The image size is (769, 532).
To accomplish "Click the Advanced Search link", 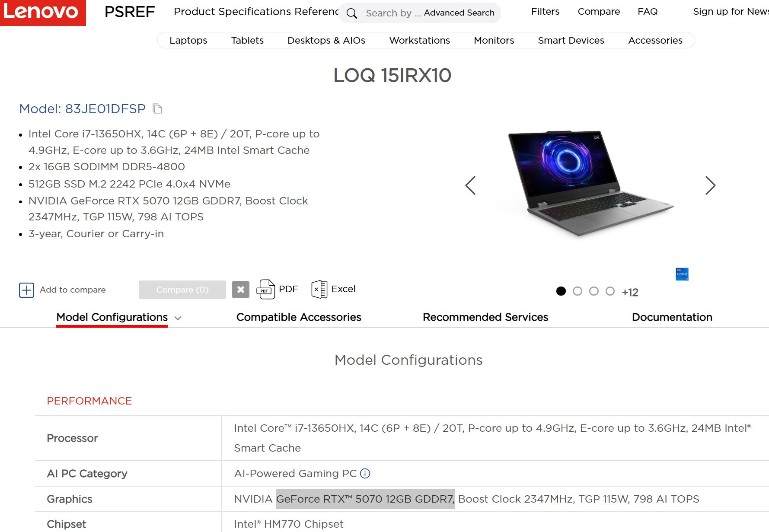I will tap(459, 13).
